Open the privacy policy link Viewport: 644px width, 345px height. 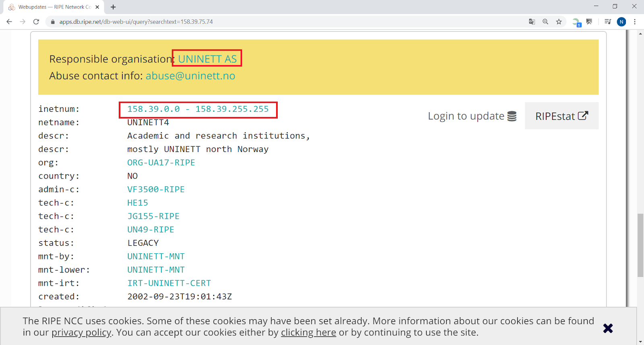pyautogui.click(x=81, y=333)
